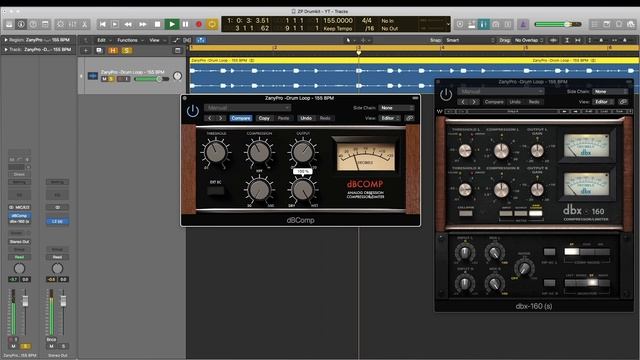Screen dimensions: 640x360
Task: Open dBComp View Editor dropdown
Action: [x=390, y=118]
